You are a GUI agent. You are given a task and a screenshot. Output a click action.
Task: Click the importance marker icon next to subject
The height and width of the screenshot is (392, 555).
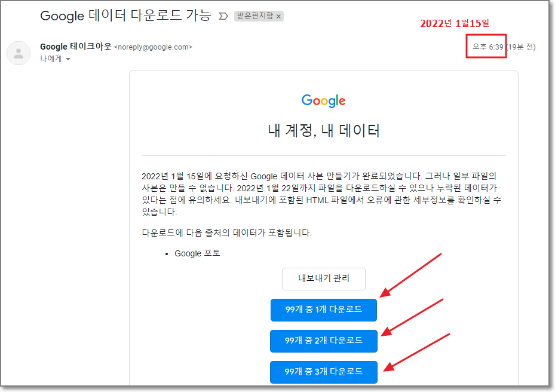(x=223, y=16)
